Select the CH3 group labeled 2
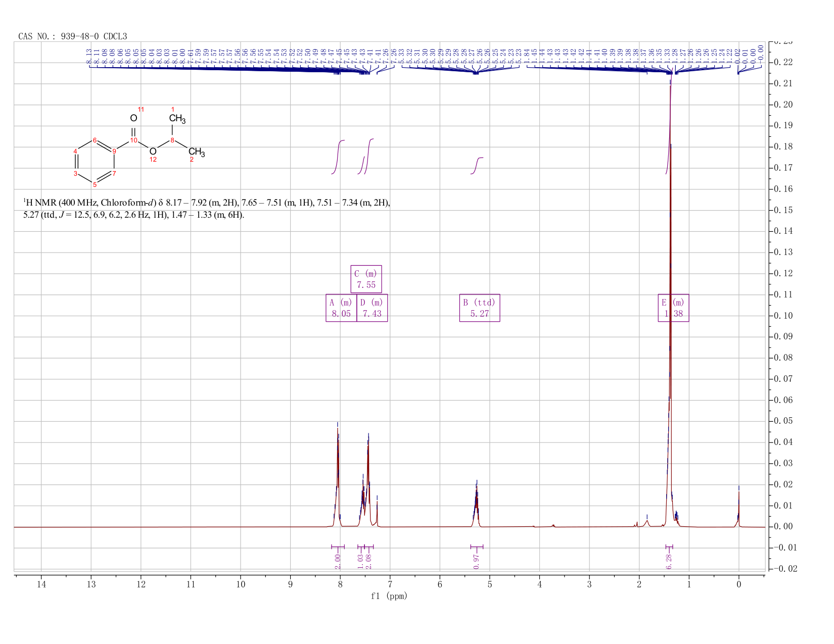 click(197, 152)
